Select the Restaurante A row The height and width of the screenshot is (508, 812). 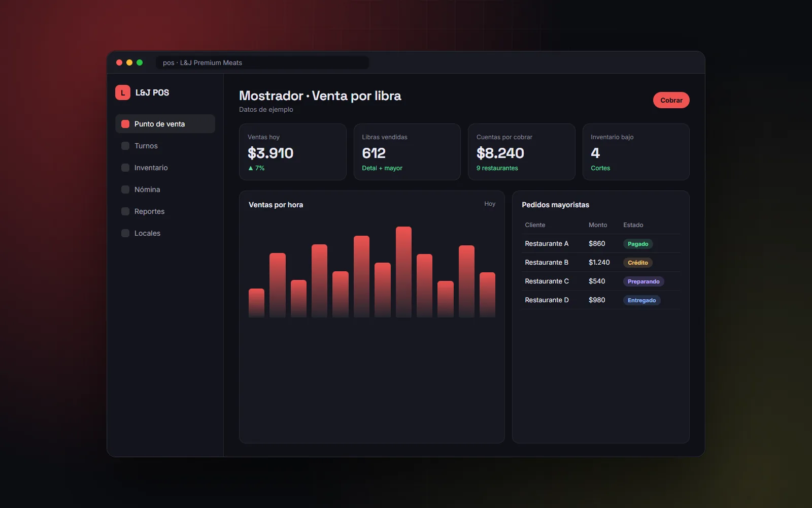pyautogui.click(x=601, y=244)
